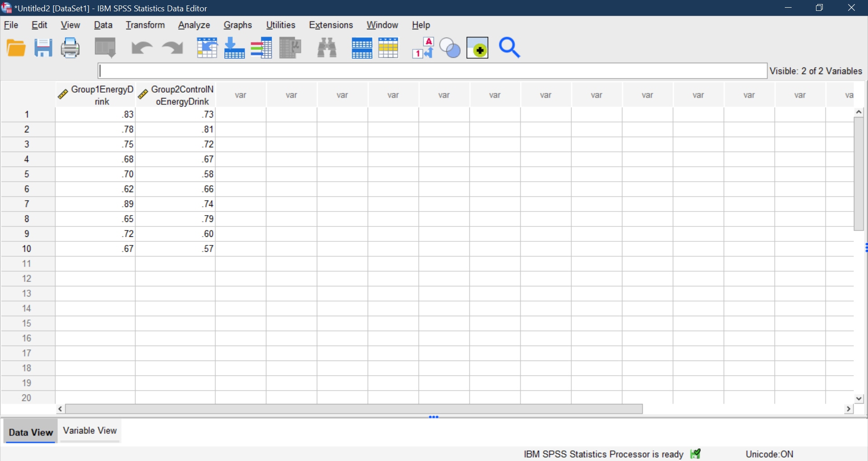This screenshot has height=461, width=868.
Task: Select the Data View tab
Action: point(31,432)
